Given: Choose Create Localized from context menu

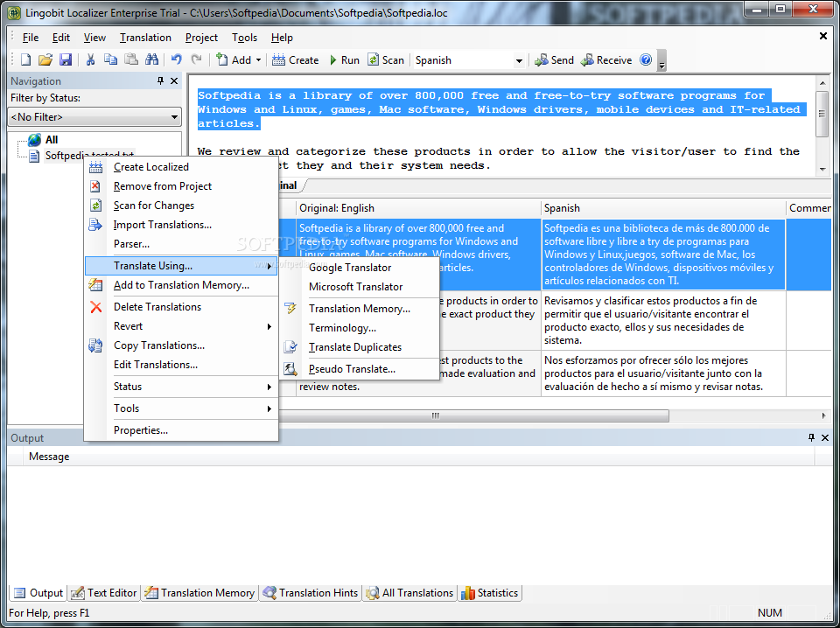Looking at the screenshot, I should [181, 167].
